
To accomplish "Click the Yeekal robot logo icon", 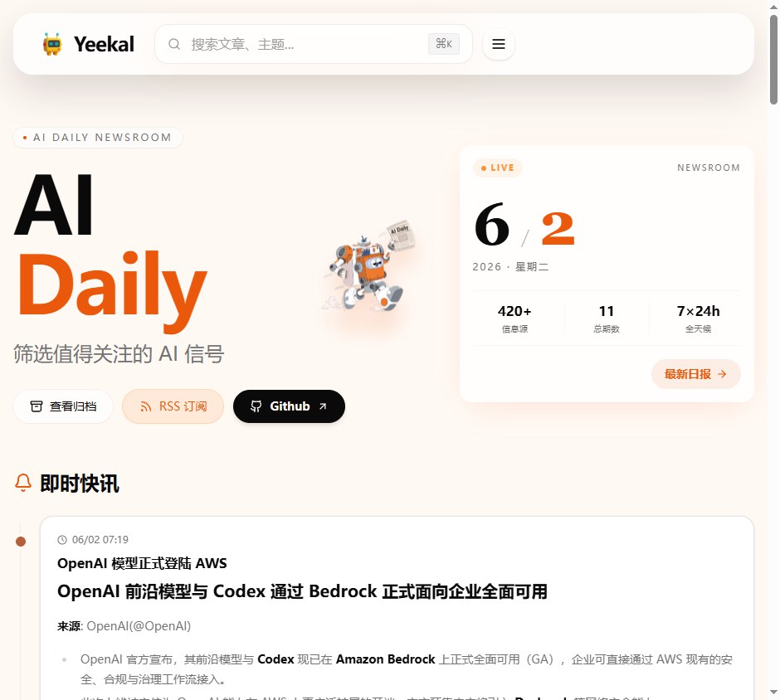I will (52, 44).
